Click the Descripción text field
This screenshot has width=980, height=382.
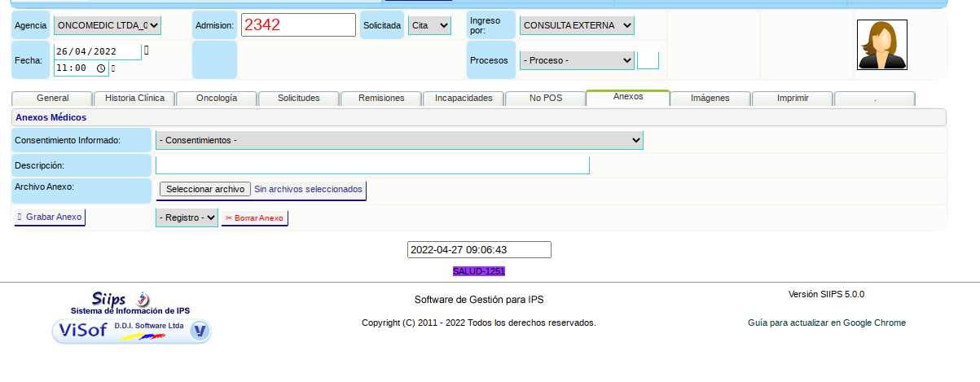point(372,165)
